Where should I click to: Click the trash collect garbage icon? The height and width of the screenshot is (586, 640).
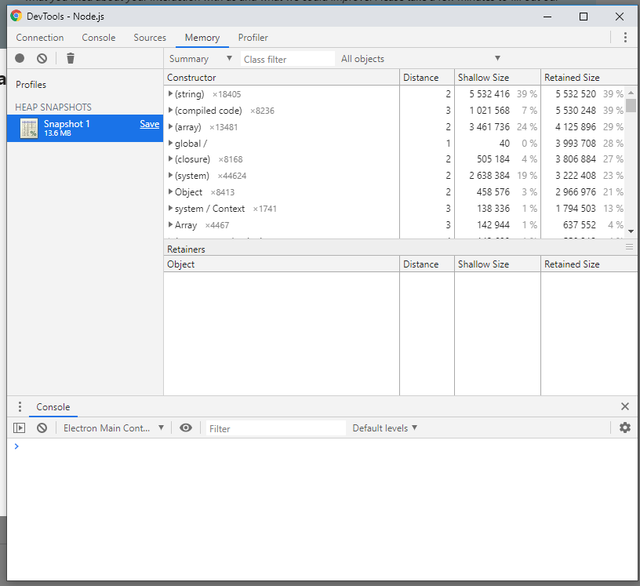70,59
